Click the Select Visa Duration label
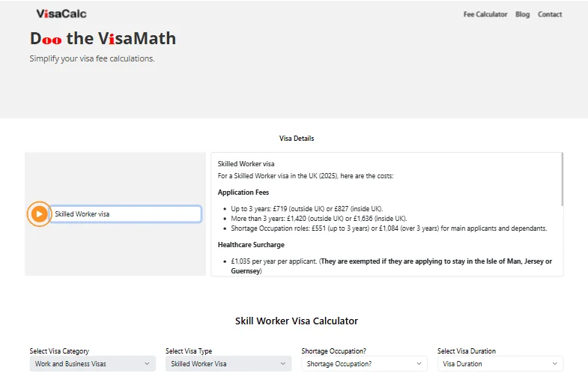Viewport: 588px width, 382px height. tap(466, 351)
